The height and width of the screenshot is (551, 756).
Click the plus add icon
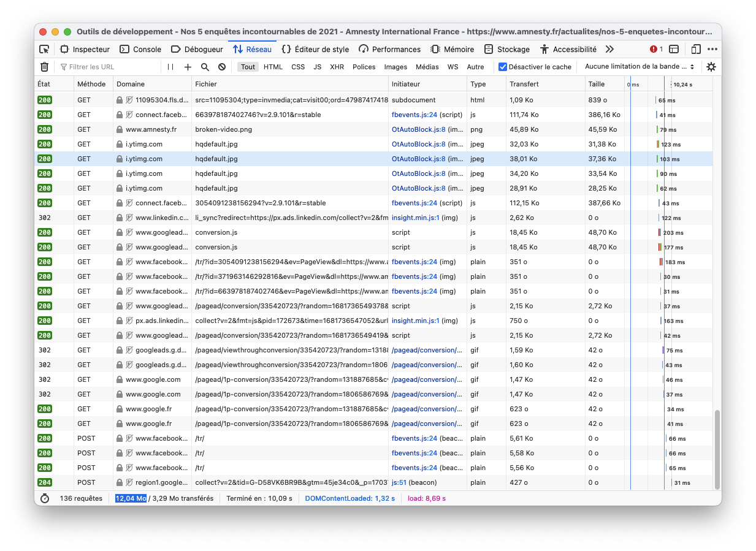188,67
